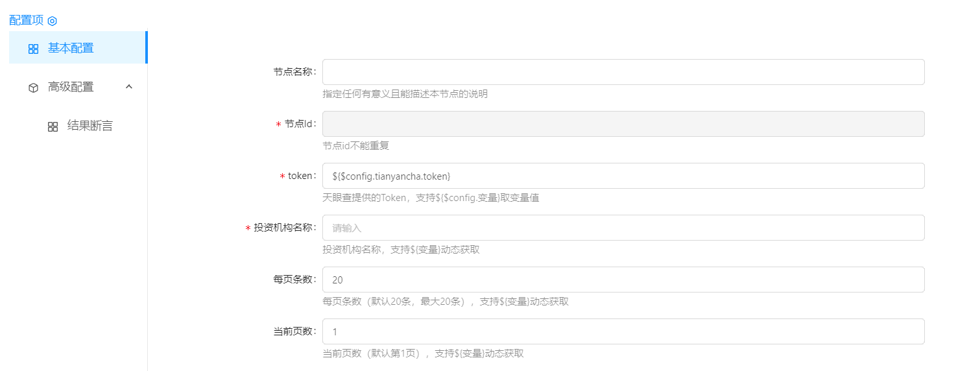Click the cube icon next to 高级配置
Image resolution: width=980 pixels, height=371 pixels.
[34, 88]
